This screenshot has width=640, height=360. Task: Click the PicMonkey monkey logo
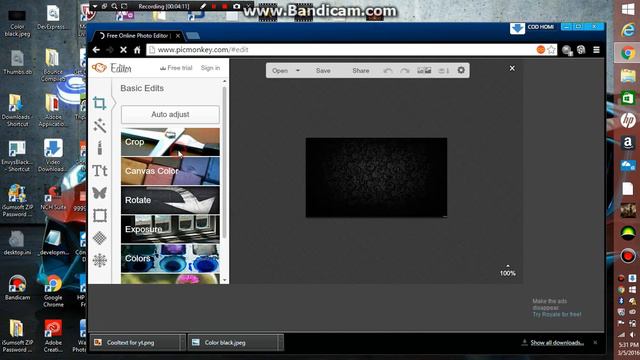(x=99, y=68)
